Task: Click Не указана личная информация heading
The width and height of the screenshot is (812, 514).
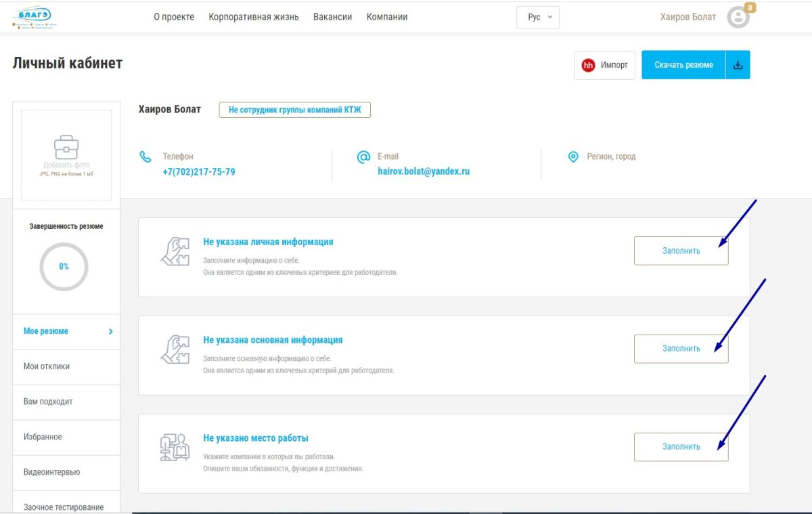Action: click(x=268, y=242)
